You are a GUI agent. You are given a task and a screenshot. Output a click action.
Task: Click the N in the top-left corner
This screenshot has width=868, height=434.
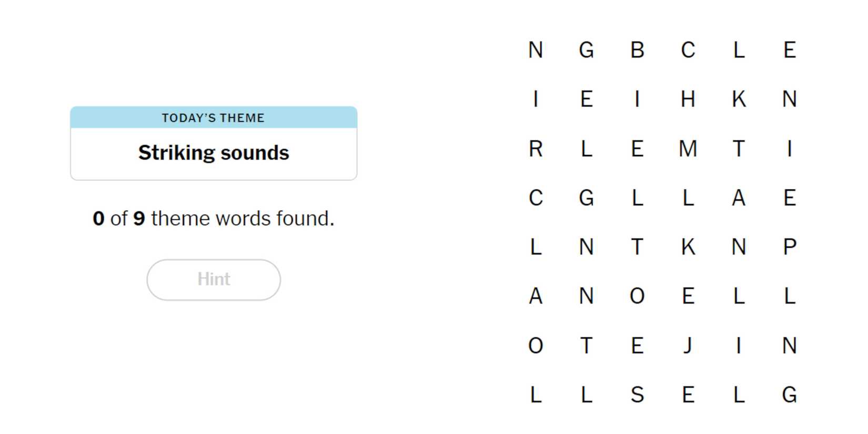point(536,51)
